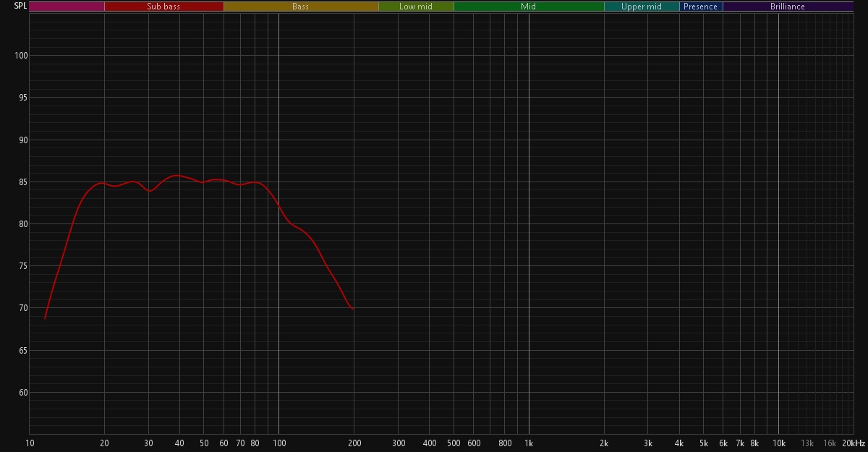Image resolution: width=868 pixels, height=452 pixels.
Task: Click the 300 frequency axis label
Action: pos(399,443)
